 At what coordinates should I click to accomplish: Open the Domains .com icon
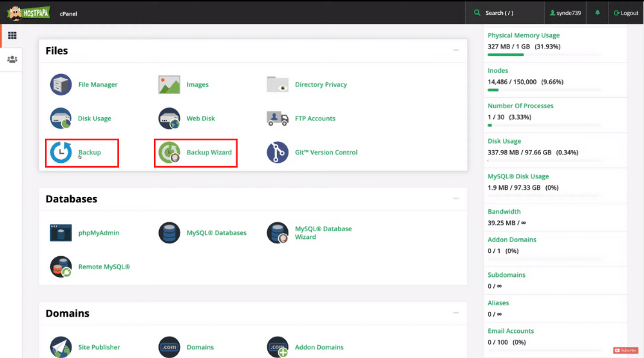pyautogui.click(x=169, y=347)
